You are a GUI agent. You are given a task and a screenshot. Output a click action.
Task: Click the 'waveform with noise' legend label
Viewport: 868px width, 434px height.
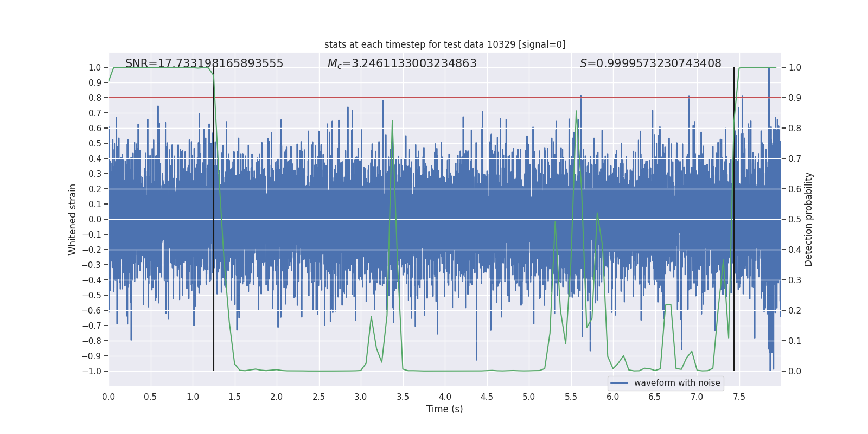[x=677, y=383]
